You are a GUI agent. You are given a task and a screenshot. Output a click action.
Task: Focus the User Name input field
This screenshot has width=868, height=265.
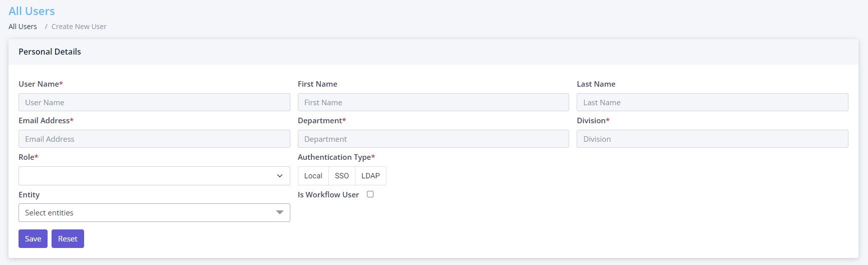pyautogui.click(x=154, y=102)
